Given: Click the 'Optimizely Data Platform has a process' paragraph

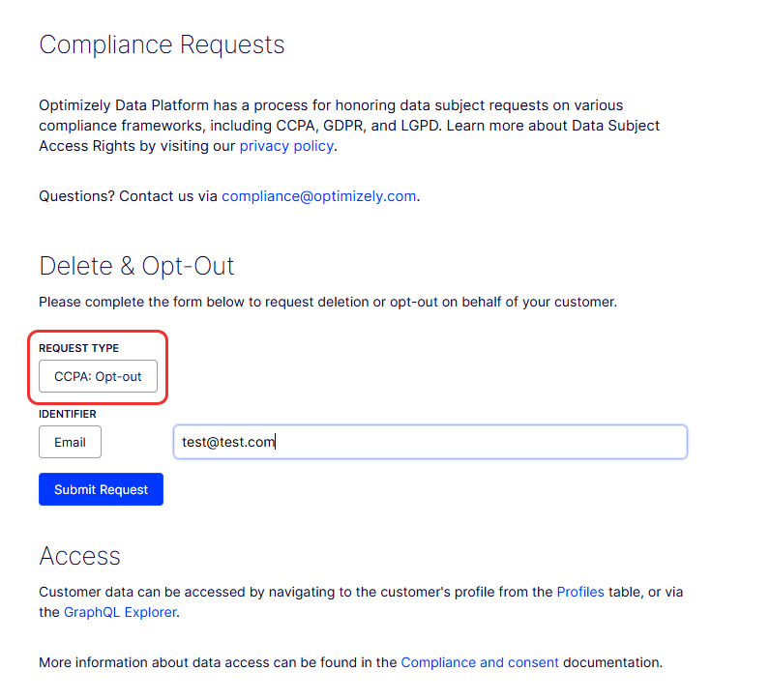Looking at the screenshot, I should click(349, 126).
